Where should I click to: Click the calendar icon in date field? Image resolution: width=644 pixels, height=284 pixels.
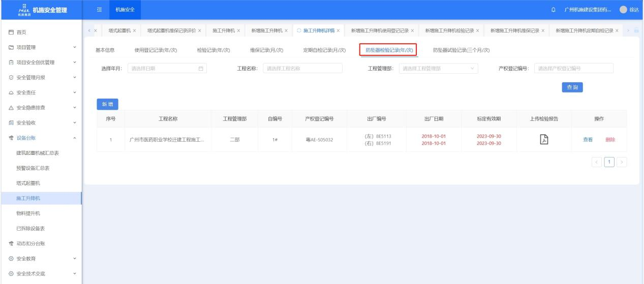click(200, 68)
